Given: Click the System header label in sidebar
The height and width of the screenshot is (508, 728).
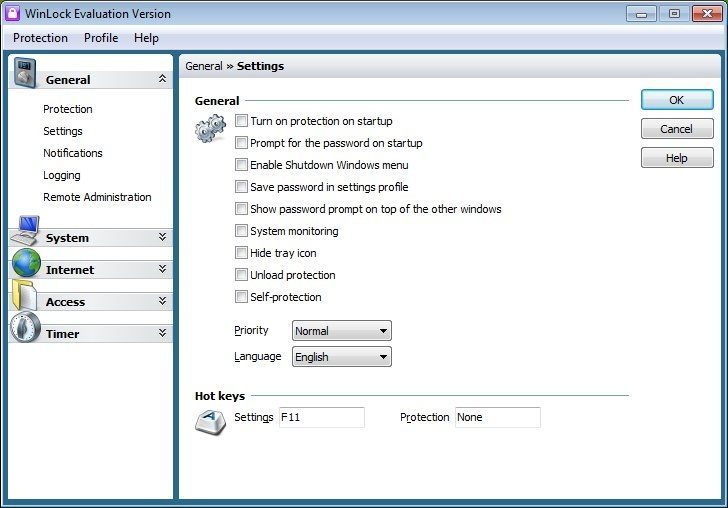Looking at the screenshot, I should (67, 238).
